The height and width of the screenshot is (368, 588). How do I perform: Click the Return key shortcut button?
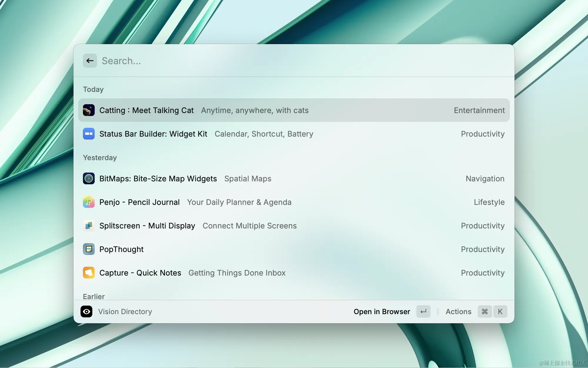(423, 311)
